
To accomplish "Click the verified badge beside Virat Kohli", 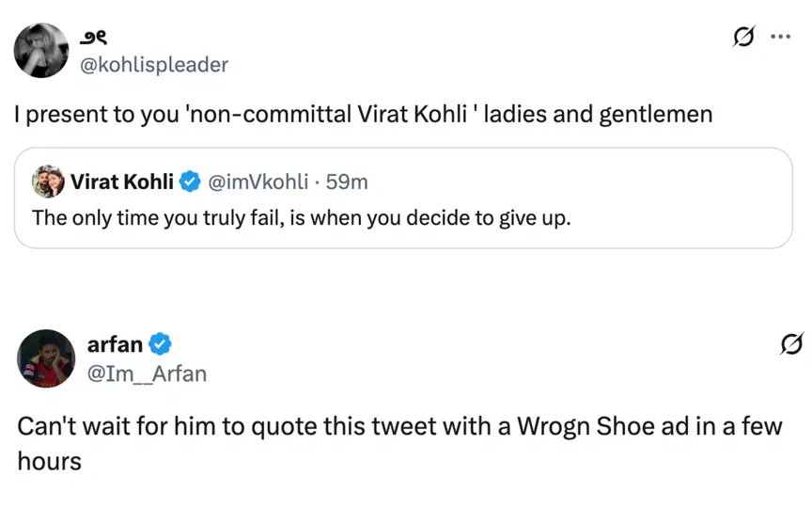I will coord(190,182).
